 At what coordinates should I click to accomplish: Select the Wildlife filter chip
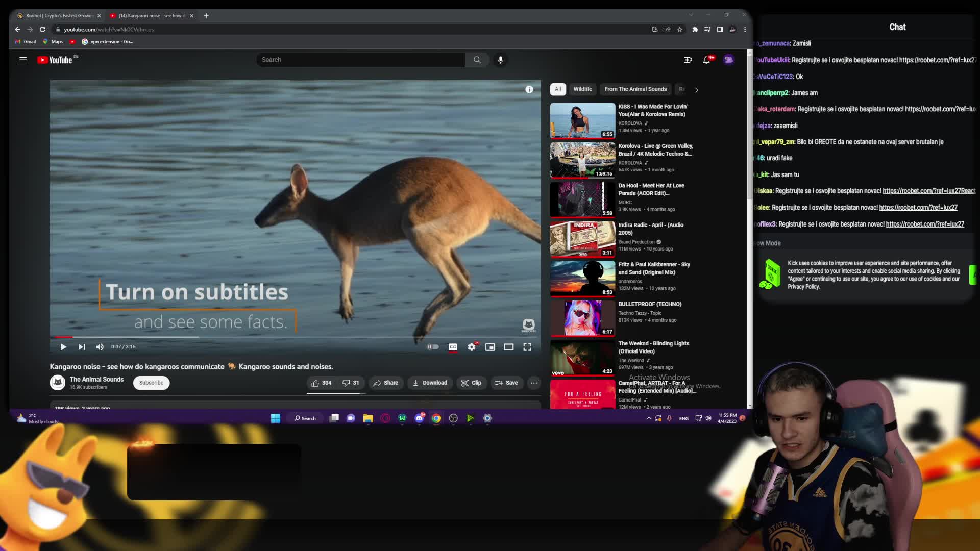click(582, 89)
